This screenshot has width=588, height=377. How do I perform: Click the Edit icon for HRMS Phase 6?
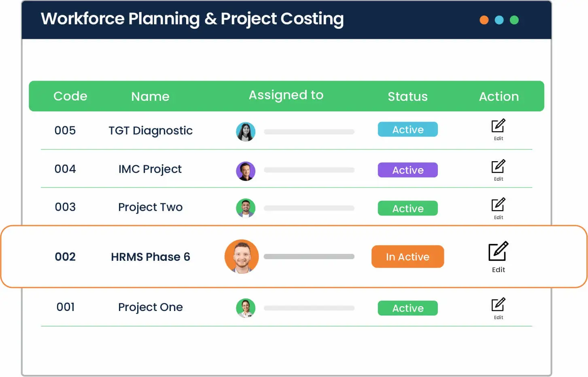click(498, 251)
